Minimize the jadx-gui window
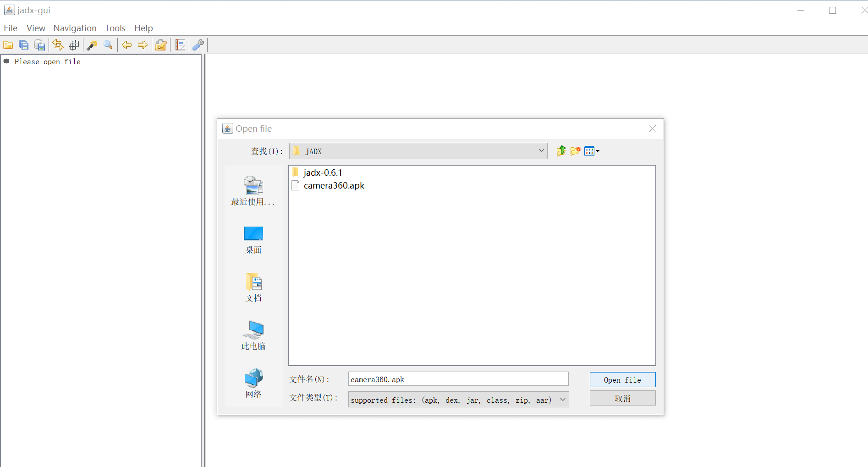This screenshot has height=467, width=868. tap(801, 10)
